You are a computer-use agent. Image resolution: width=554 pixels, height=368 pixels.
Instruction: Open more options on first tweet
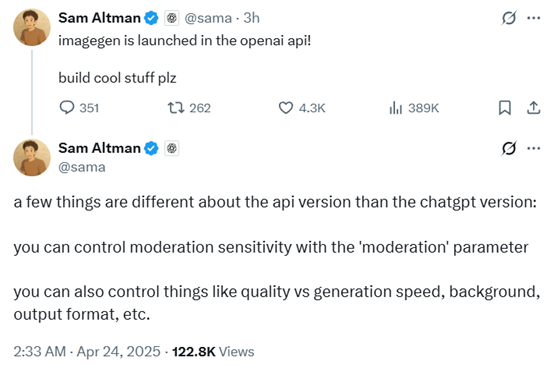pos(534,18)
